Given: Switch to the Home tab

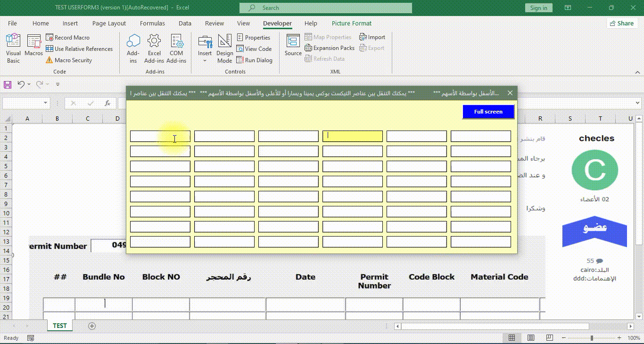Looking at the screenshot, I should [41, 23].
